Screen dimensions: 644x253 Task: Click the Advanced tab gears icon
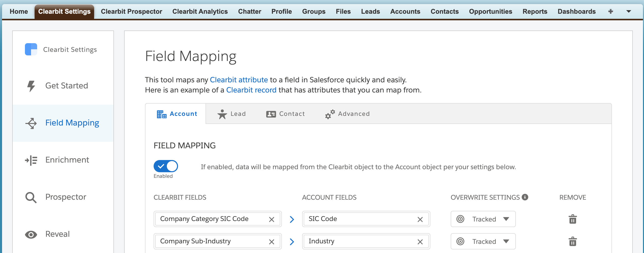pyautogui.click(x=330, y=114)
